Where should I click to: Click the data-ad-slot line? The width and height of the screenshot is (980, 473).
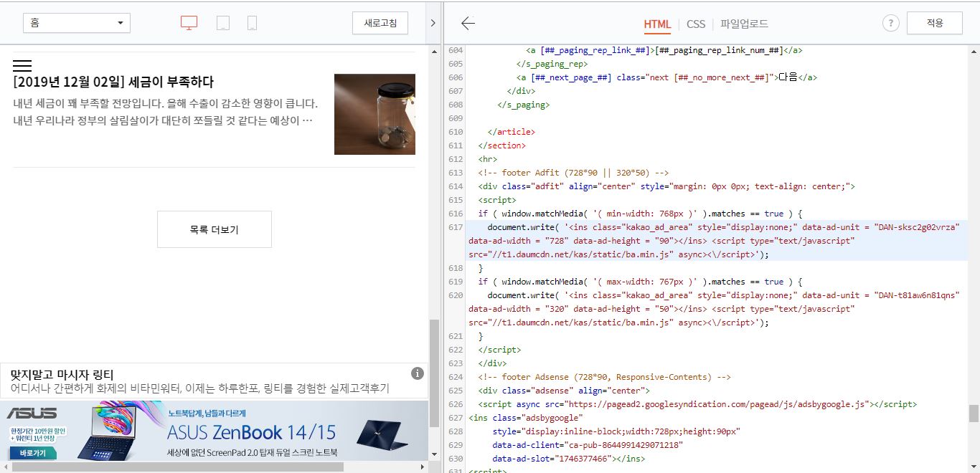pyautogui.click(x=568, y=459)
